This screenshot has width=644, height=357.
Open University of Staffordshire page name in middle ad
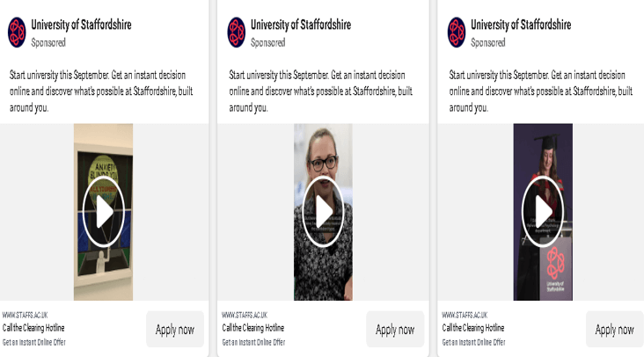(301, 25)
